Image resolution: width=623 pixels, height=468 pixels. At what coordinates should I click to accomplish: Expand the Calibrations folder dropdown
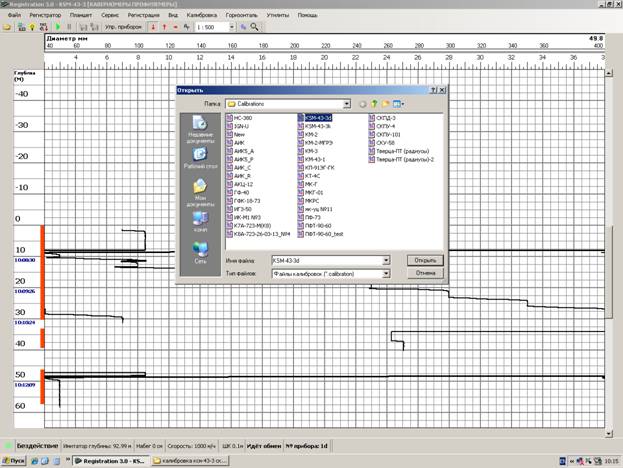[x=347, y=104]
